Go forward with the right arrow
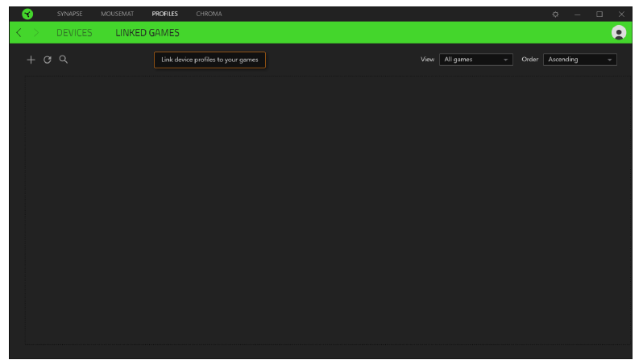This screenshot has width=643, height=364. [36, 32]
